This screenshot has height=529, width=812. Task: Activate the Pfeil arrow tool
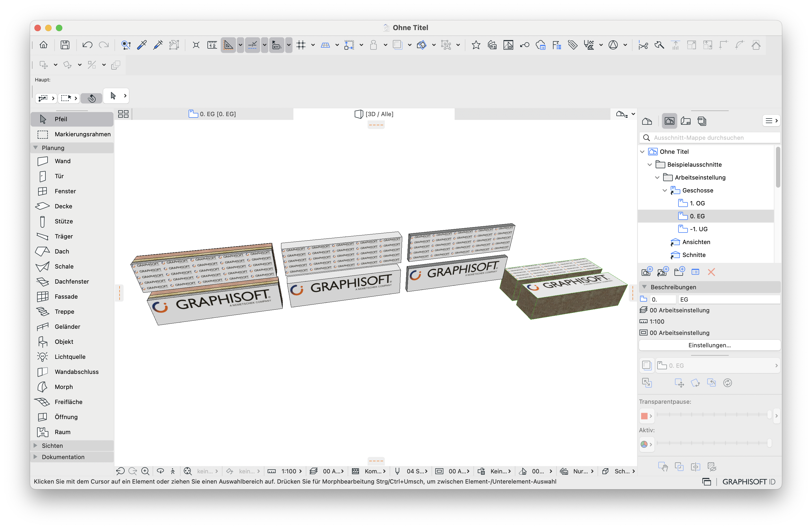[72, 119]
